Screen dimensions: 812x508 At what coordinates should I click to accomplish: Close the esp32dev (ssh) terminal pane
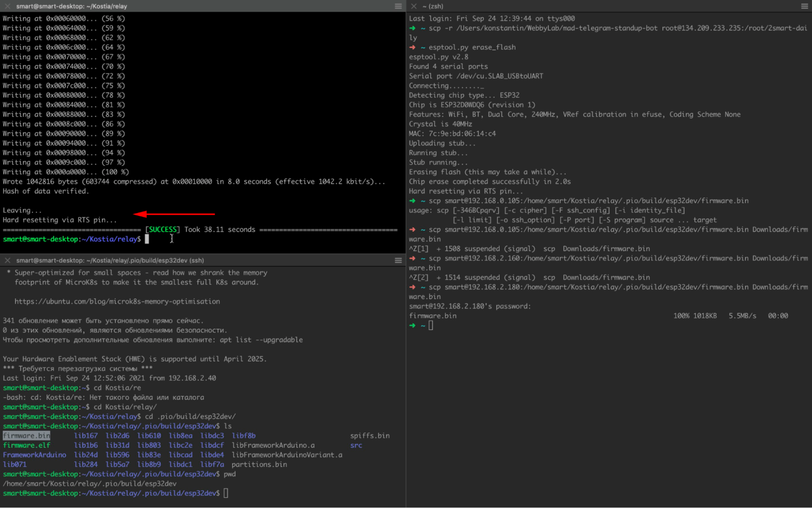click(7, 260)
